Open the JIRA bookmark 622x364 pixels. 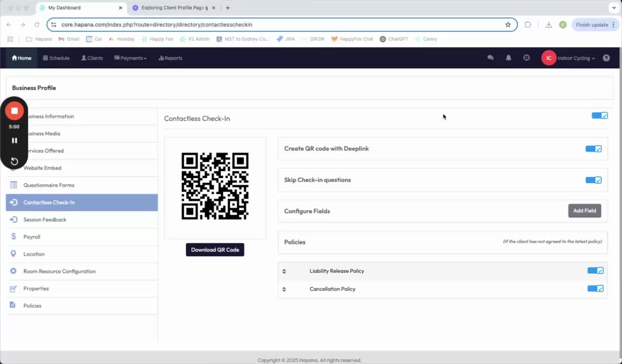(286, 39)
